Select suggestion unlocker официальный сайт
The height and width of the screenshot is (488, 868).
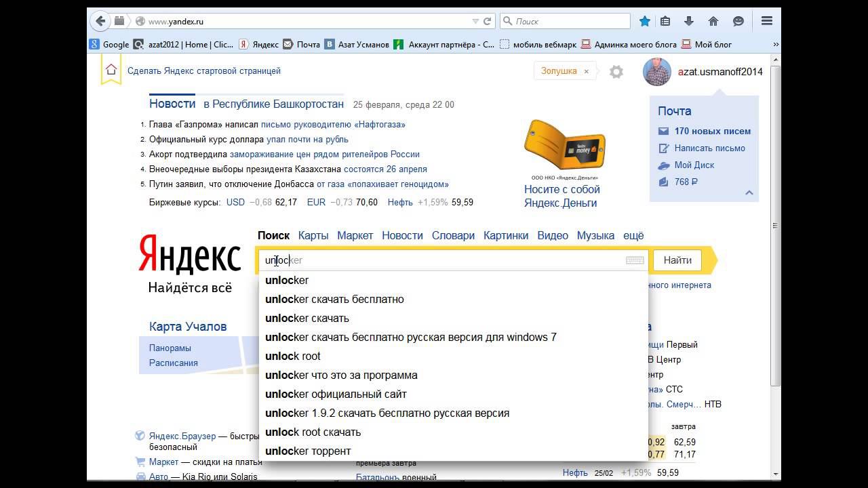453,394
